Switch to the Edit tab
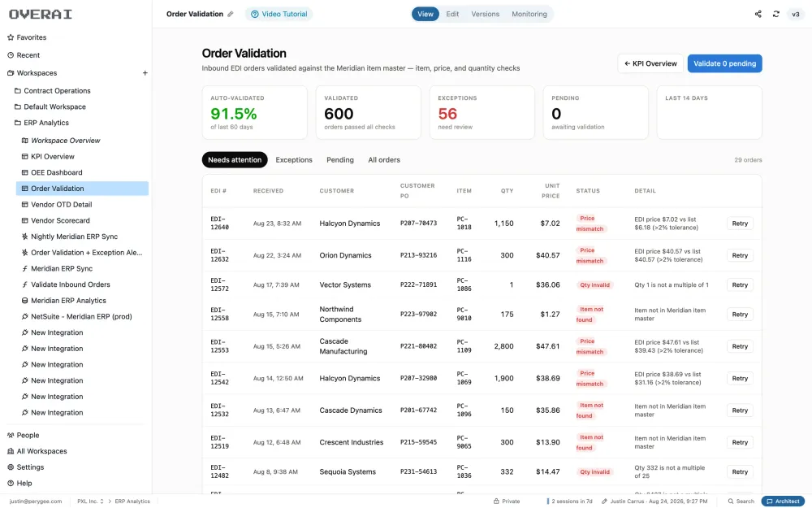This screenshot has height=508, width=812. click(452, 14)
